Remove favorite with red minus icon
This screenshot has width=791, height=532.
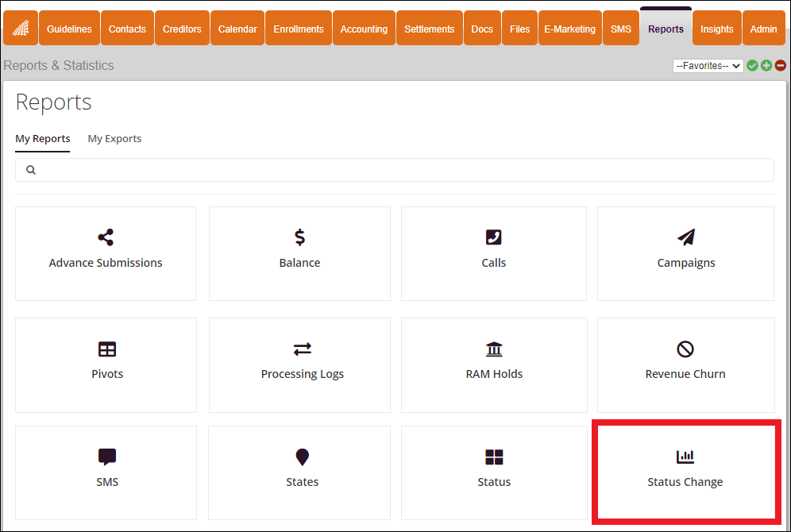click(781, 66)
